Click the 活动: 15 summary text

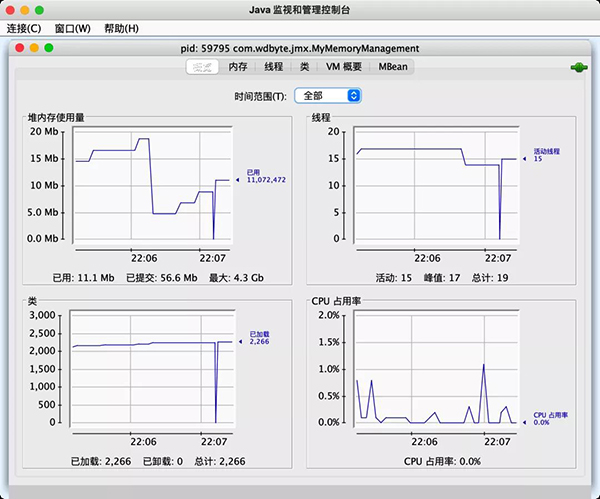[x=393, y=278]
